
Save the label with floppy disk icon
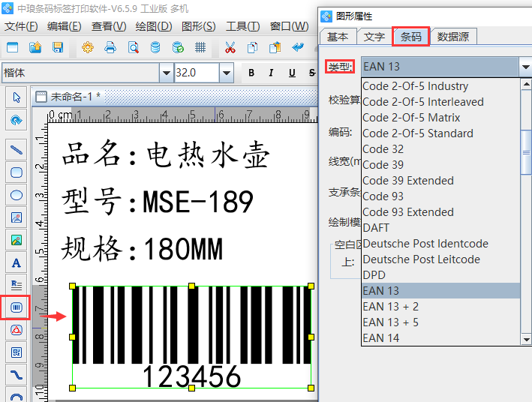point(58,47)
